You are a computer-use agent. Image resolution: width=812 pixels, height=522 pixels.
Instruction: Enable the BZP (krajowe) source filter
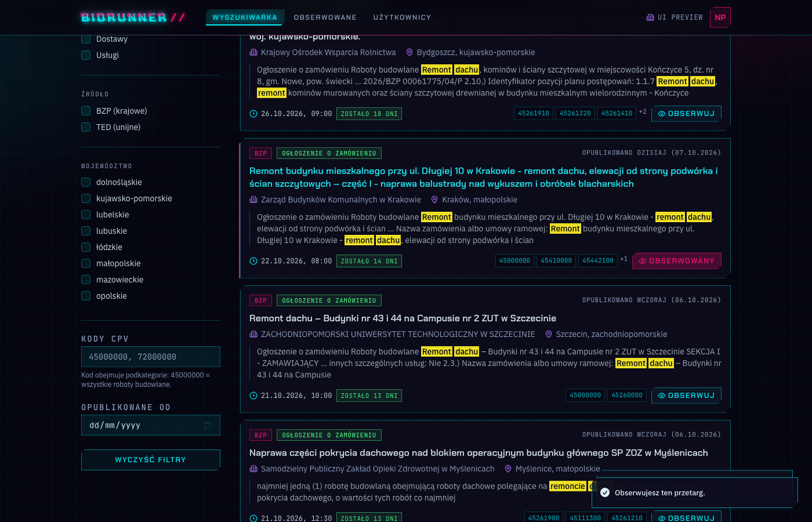point(86,111)
